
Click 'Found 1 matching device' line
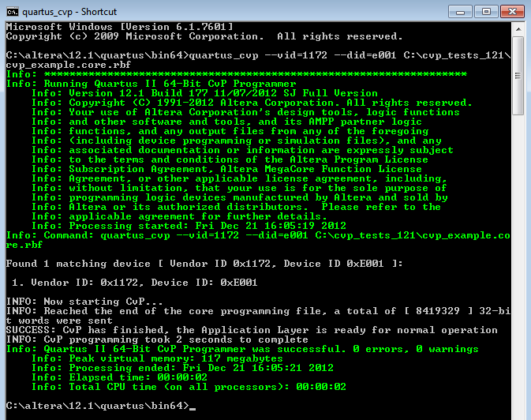click(x=204, y=264)
